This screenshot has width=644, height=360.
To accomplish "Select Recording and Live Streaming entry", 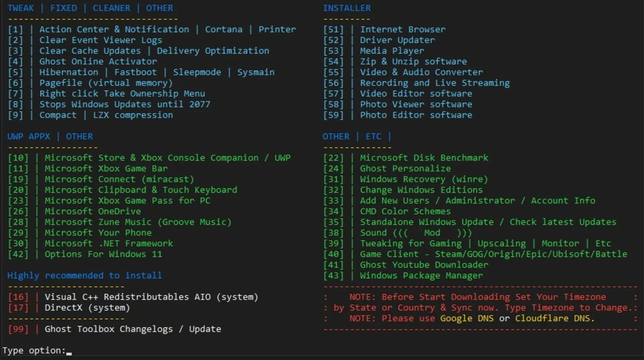I will point(417,83).
